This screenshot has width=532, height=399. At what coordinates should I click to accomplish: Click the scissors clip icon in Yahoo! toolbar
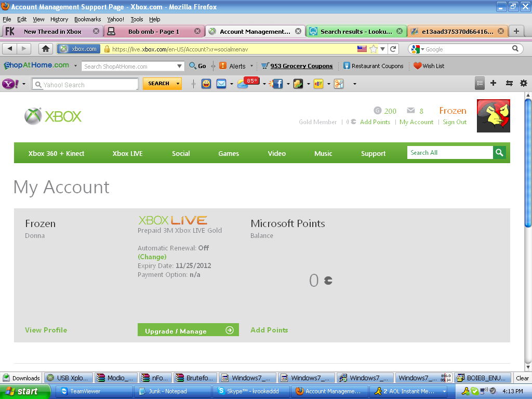pos(339,84)
